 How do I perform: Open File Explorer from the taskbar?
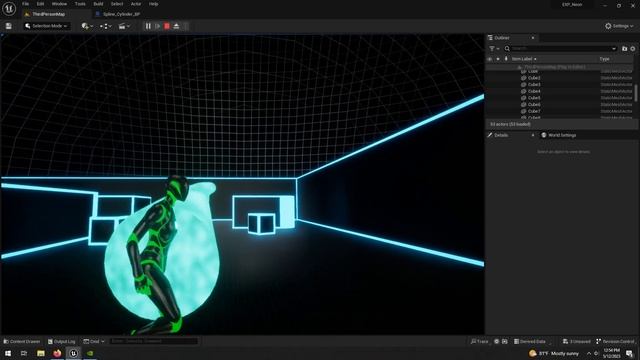coord(41,353)
